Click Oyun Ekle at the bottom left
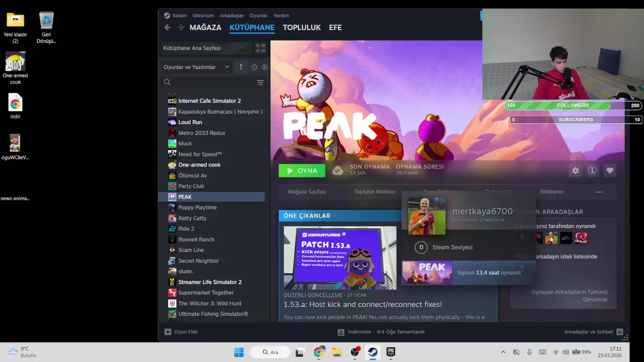Viewport: 644px width, 362px height. click(181, 332)
